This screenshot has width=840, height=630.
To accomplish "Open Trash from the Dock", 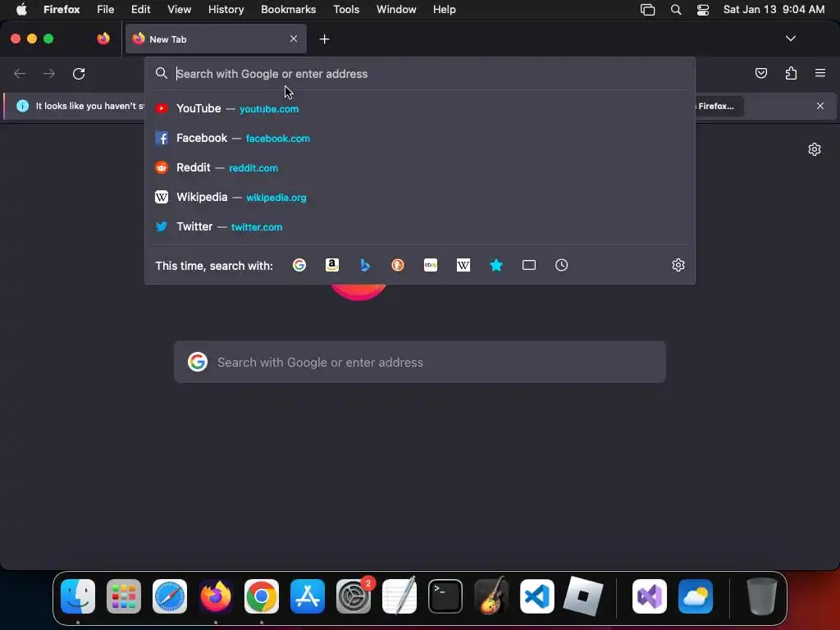I will [x=761, y=596].
